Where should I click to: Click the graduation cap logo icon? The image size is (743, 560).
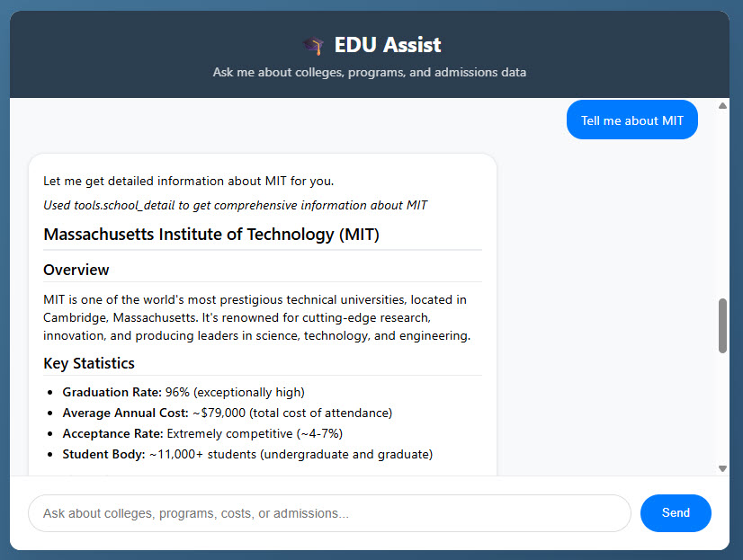pyautogui.click(x=313, y=46)
